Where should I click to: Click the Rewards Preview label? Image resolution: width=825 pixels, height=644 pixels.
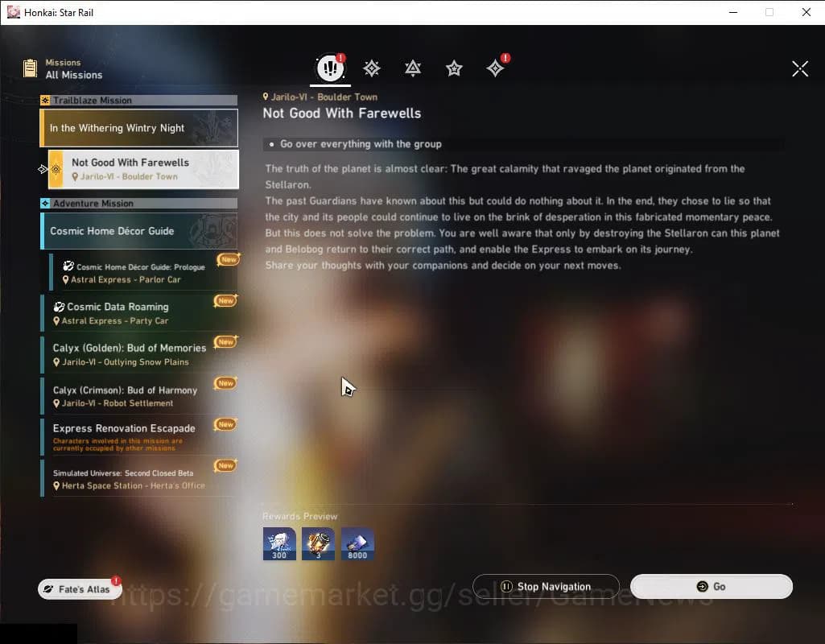click(x=300, y=517)
